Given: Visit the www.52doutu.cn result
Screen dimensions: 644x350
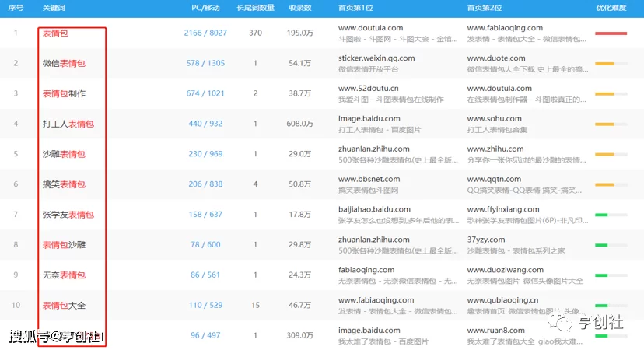Looking at the screenshot, I should pyautogui.click(x=369, y=89).
